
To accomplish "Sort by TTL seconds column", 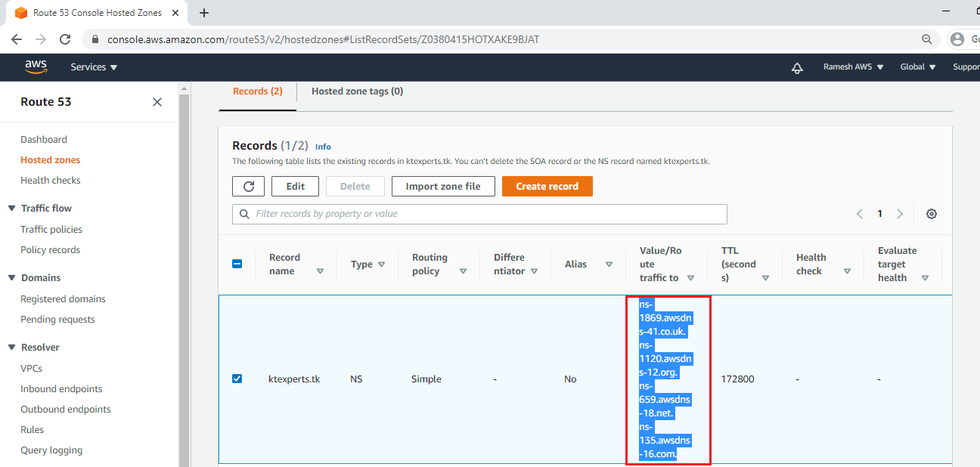I will point(765,278).
